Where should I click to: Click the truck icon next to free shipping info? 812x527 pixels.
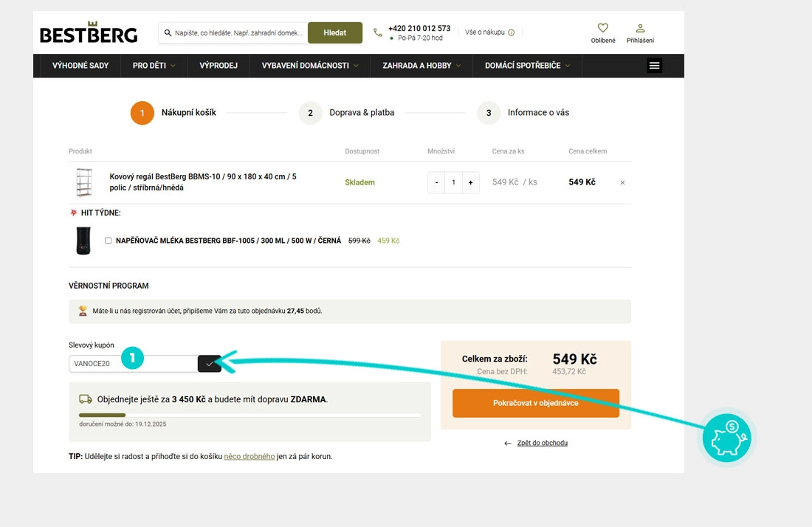tap(85, 399)
